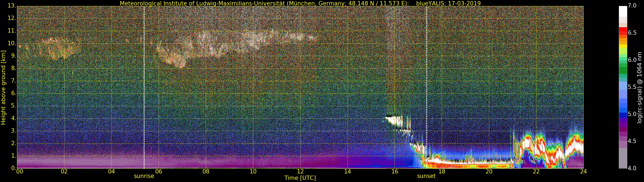Click the '13' tick on the height axis
The image size is (644, 182).
[x=12, y=6]
